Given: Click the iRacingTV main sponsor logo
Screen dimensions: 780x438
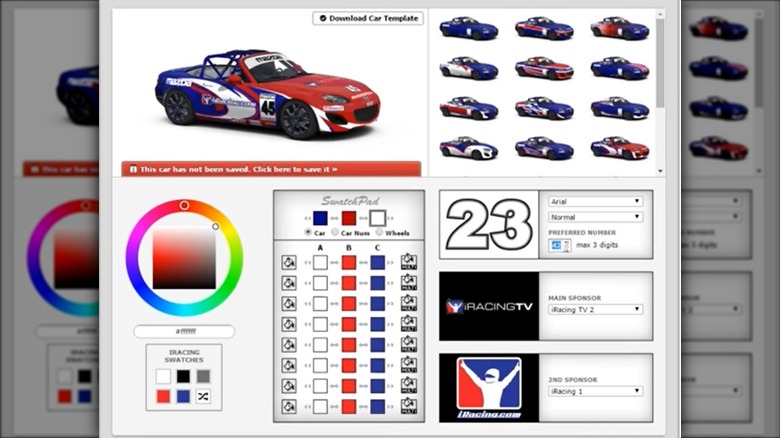Looking at the screenshot, I should tap(489, 306).
